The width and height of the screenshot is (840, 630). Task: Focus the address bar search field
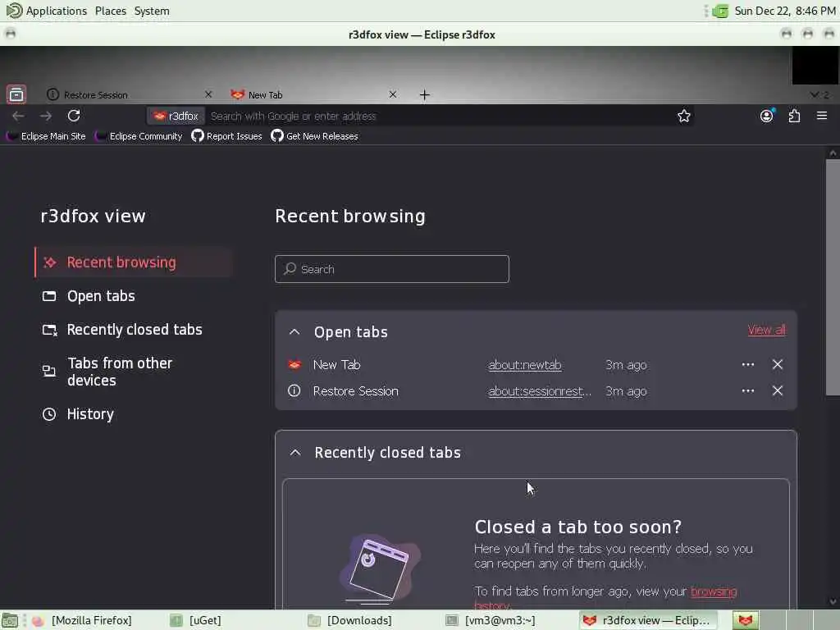click(x=440, y=116)
